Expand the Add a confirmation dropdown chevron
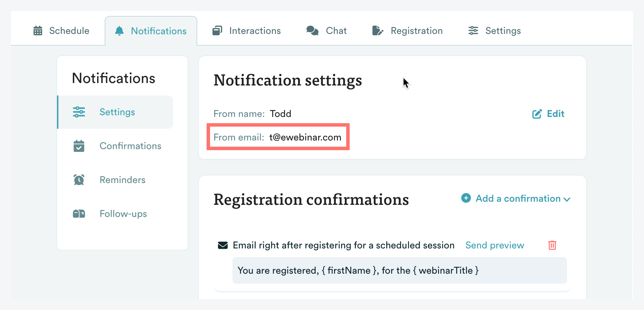The height and width of the screenshot is (310, 644). tap(567, 199)
